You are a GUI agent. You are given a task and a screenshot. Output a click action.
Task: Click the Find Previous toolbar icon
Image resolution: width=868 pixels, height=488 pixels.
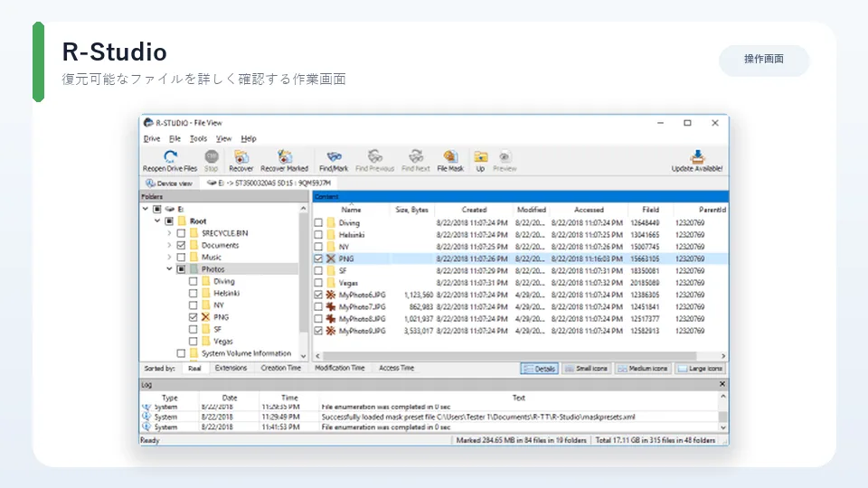click(374, 157)
